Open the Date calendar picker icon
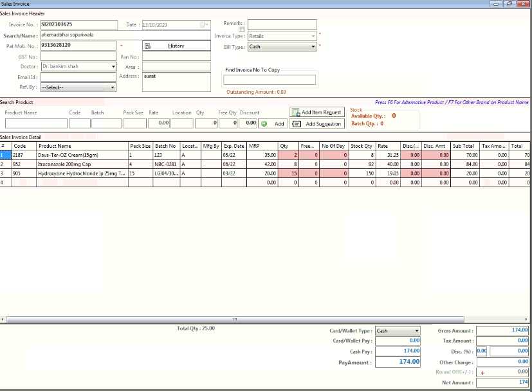 pos(203,25)
